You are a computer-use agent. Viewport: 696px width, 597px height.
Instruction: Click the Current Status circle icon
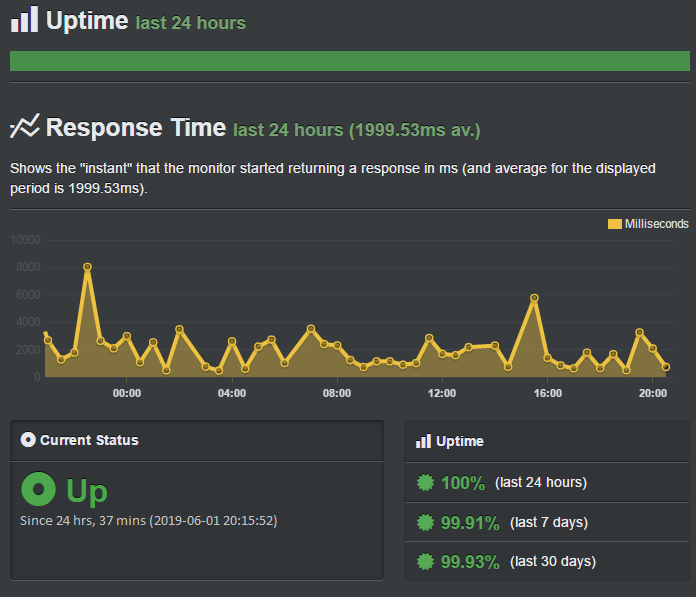tap(28, 440)
